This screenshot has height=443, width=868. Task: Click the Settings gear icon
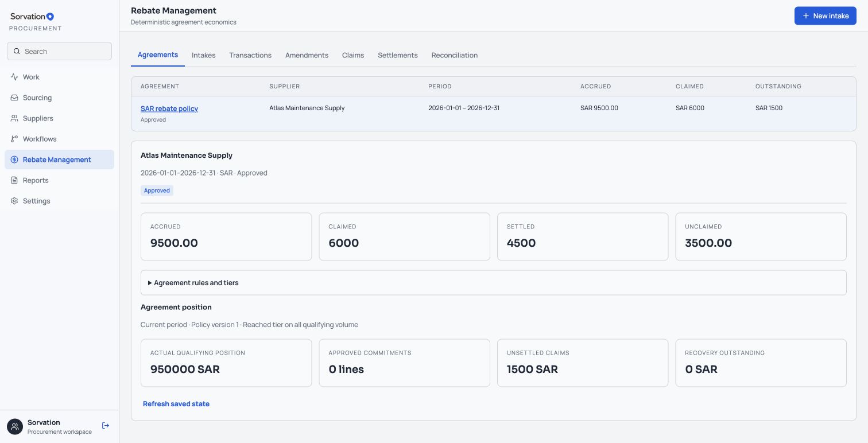[14, 201]
